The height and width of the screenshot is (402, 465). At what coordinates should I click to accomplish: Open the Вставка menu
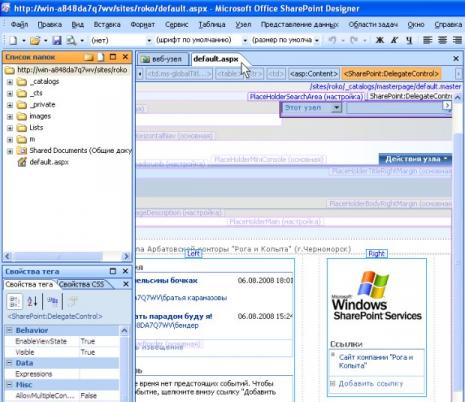coord(107,24)
